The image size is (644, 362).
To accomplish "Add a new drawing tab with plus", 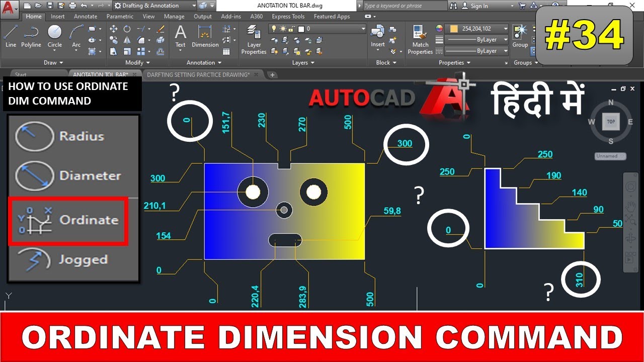I will 272,74.
